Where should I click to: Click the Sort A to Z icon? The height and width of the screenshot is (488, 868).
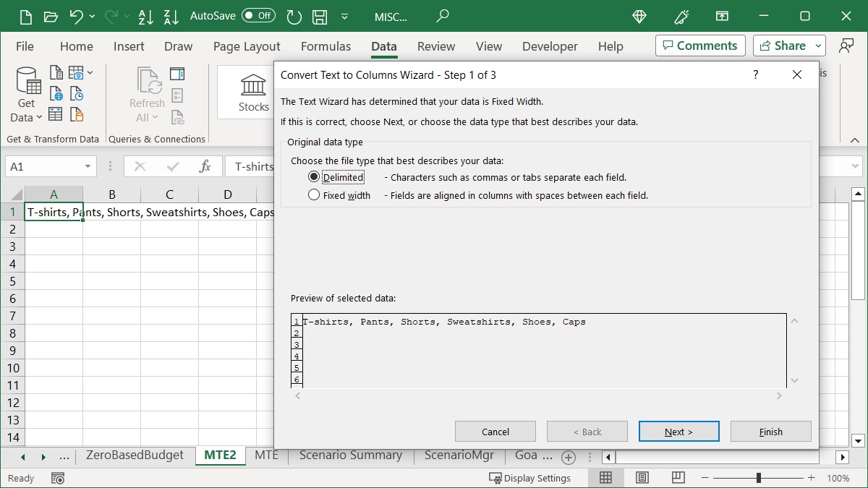tap(145, 16)
